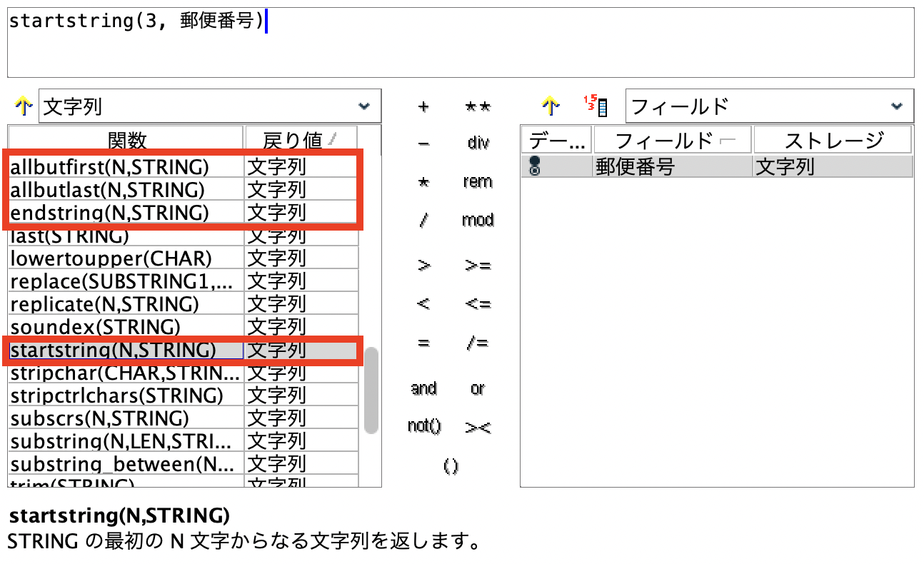Insert the /= not-equal operator
The image size is (924, 564).
pyautogui.click(x=477, y=341)
